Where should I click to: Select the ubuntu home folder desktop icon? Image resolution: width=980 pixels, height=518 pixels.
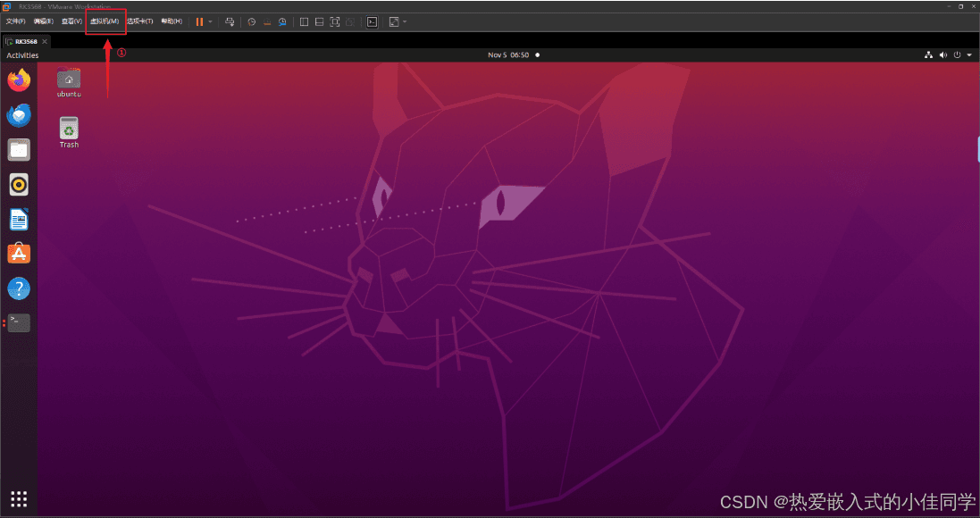pyautogui.click(x=69, y=82)
